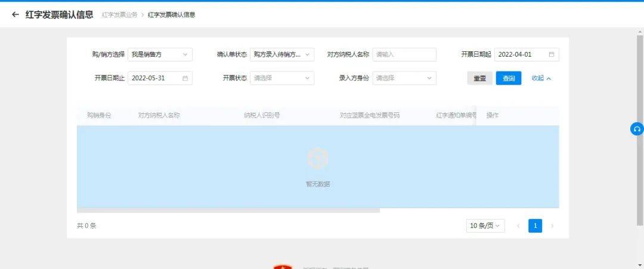The height and width of the screenshot is (269, 644).
Task: Click the 对应蓝票全电发票号码 column header
Action: coord(370,115)
